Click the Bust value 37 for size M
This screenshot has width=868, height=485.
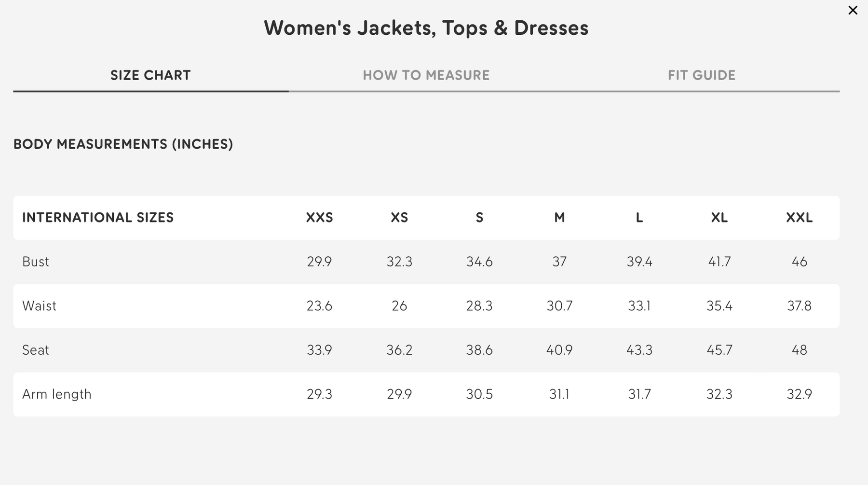coord(559,262)
